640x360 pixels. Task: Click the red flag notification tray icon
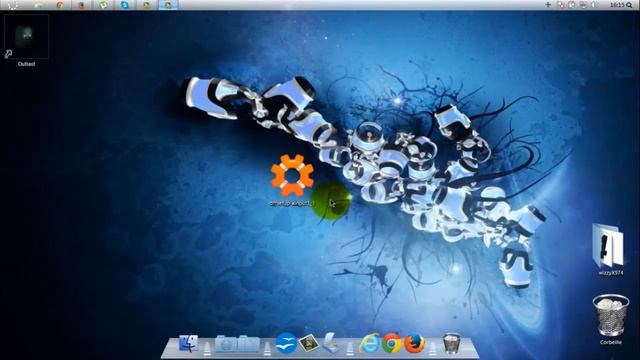[x=561, y=5]
